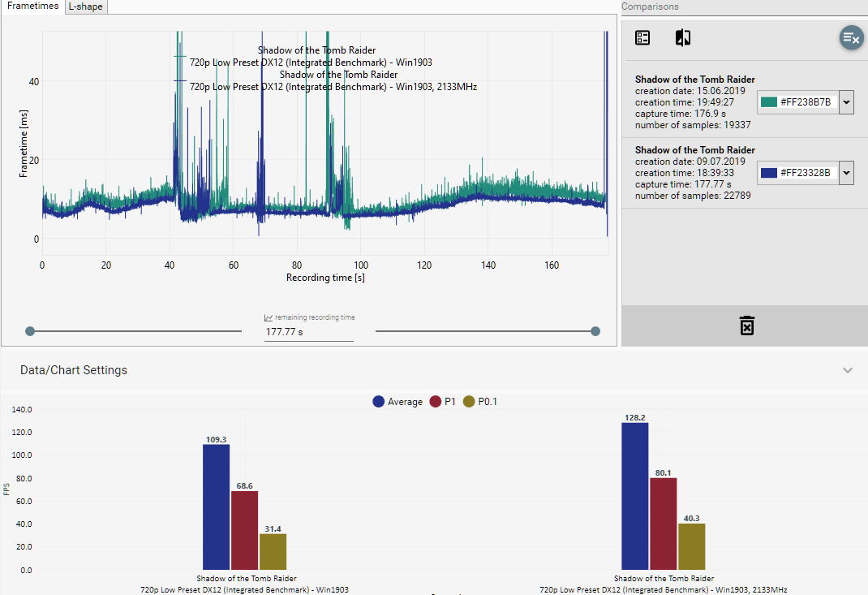Click the 109.3 average FPS bar
868x595 pixels.
click(216, 507)
